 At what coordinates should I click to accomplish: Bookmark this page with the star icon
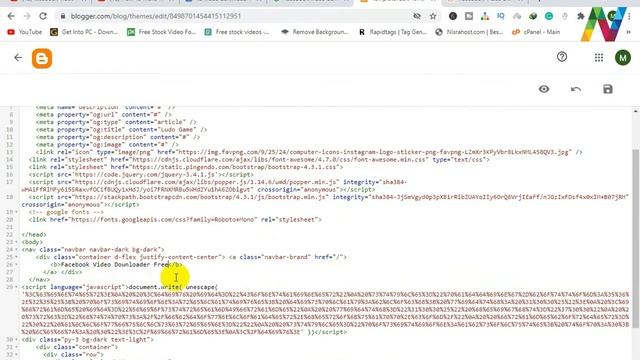click(433, 16)
